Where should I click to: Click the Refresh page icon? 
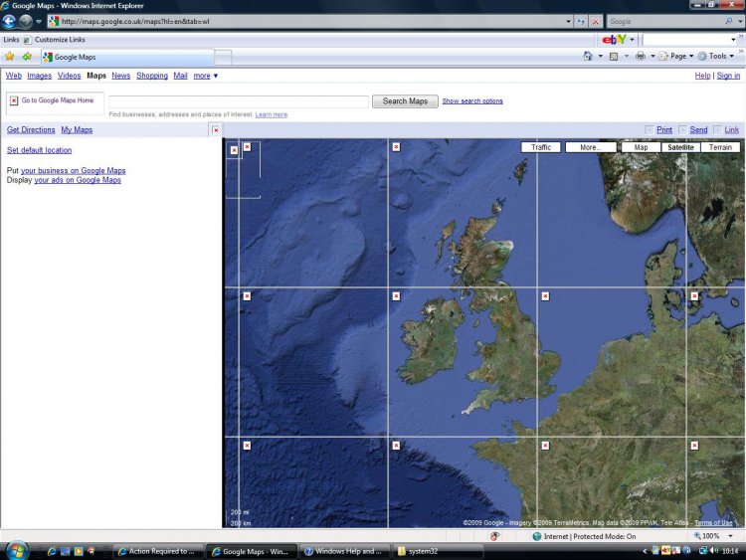(581, 22)
